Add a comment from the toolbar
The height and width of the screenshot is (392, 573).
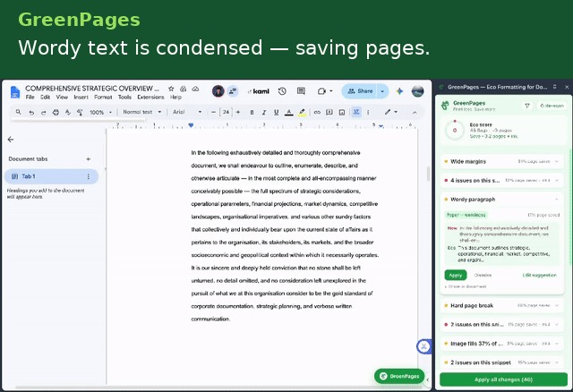(329, 112)
